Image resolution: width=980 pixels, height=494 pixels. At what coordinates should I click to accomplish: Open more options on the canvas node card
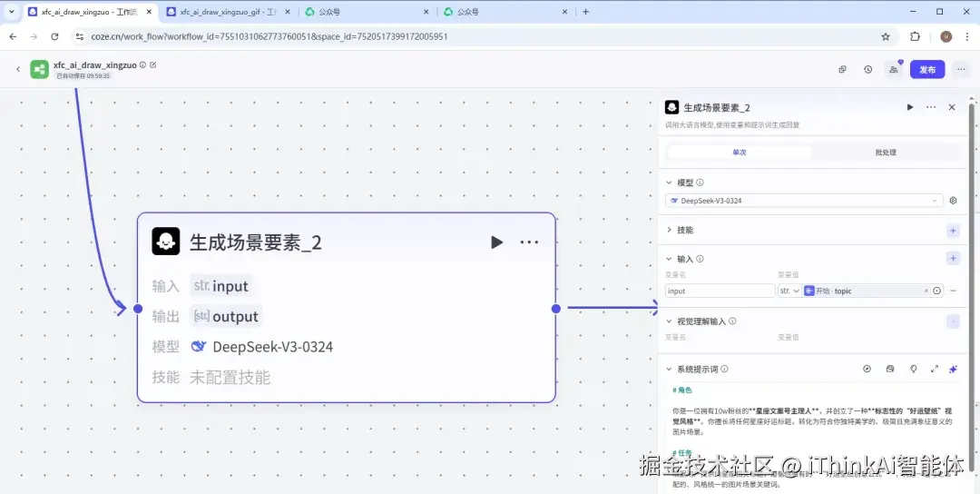(529, 242)
